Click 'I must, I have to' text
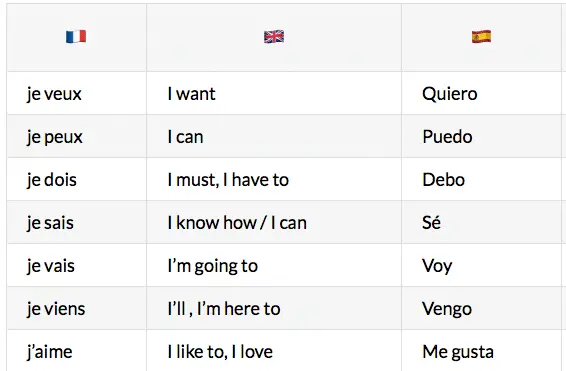 (x=228, y=180)
